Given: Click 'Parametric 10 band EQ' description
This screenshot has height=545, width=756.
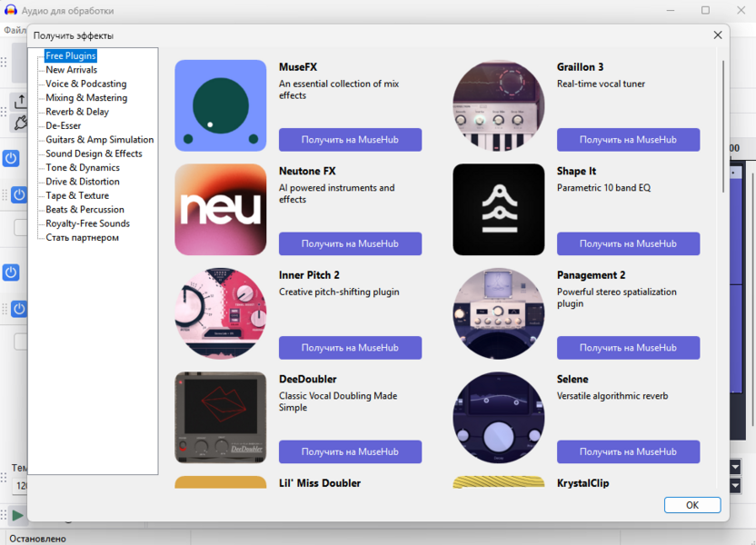Looking at the screenshot, I should point(603,188).
